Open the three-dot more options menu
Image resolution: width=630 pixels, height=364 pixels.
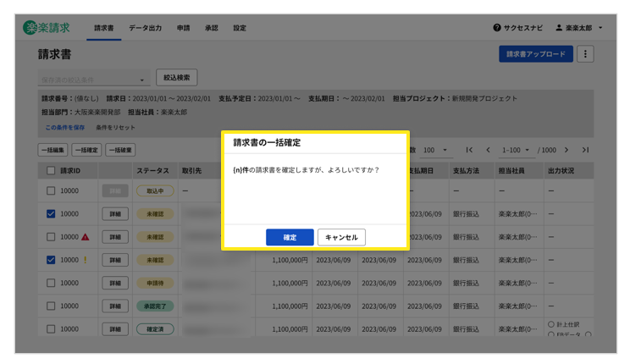tap(585, 54)
